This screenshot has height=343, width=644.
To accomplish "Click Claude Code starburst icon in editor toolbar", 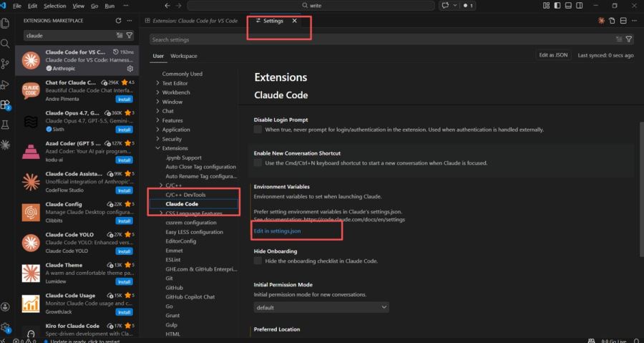I will pos(601,21).
